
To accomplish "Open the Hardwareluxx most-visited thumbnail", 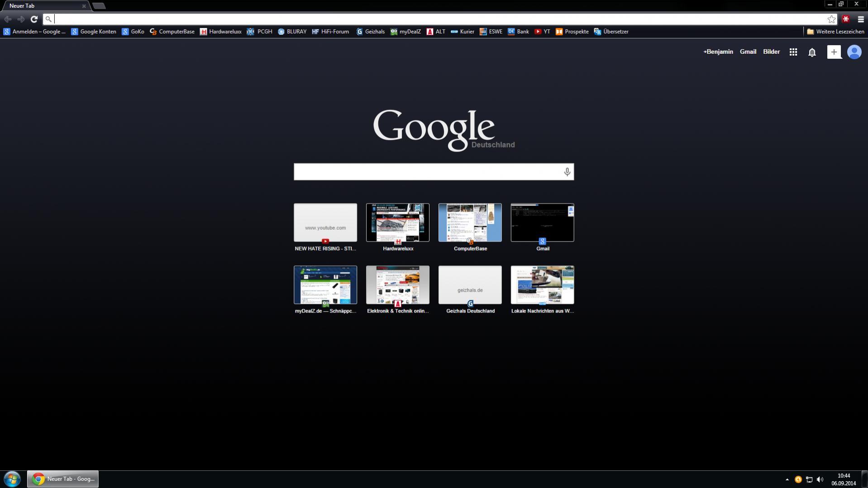I will point(398,227).
